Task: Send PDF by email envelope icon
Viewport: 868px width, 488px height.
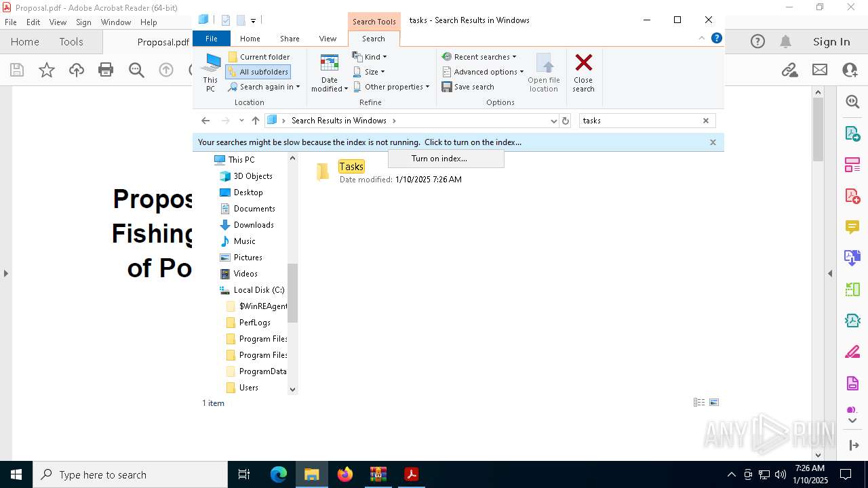Action: [820, 70]
